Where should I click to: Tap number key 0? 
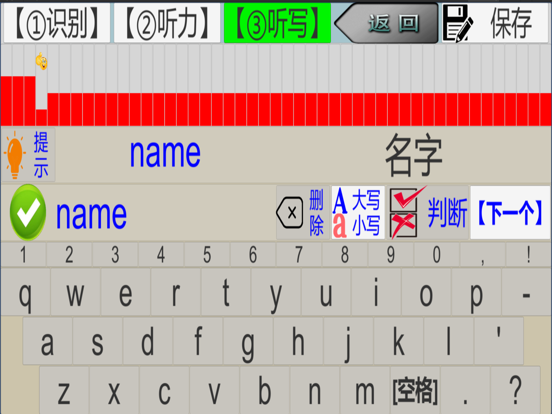[x=437, y=255]
